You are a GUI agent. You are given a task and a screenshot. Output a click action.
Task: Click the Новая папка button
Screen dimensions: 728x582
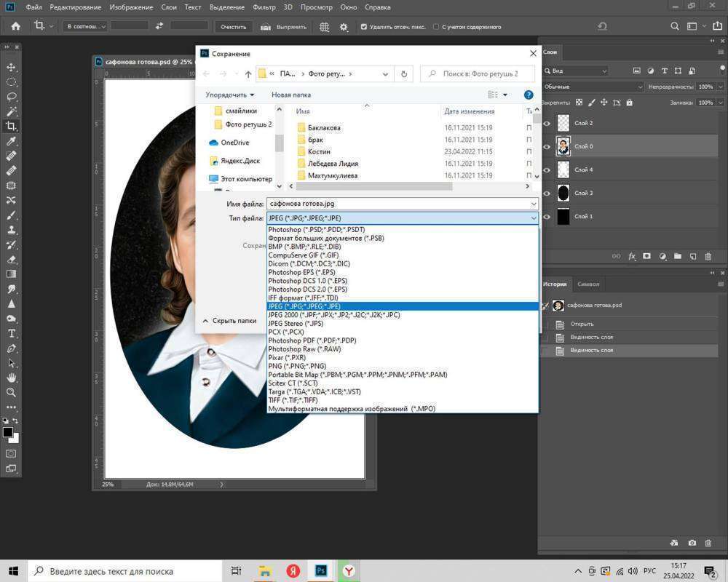point(290,95)
